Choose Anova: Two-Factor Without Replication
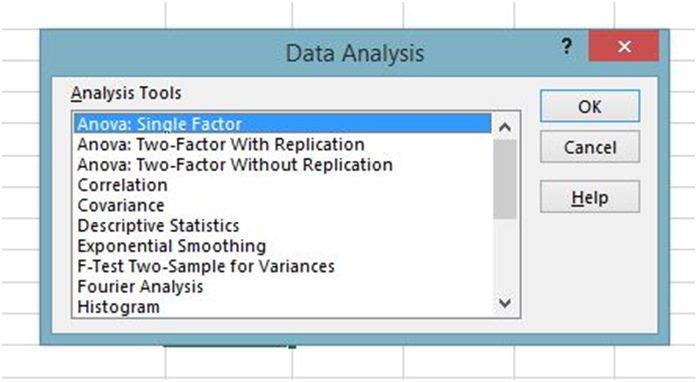Image resolution: width=697 pixels, height=382 pixels. (283, 165)
